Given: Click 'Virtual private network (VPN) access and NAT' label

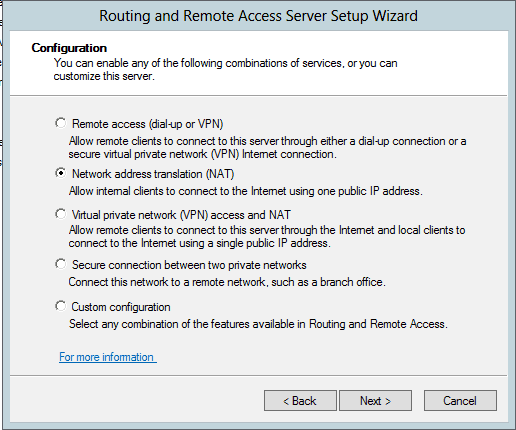Looking at the screenshot, I should pyautogui.click(x=181, y=215).
